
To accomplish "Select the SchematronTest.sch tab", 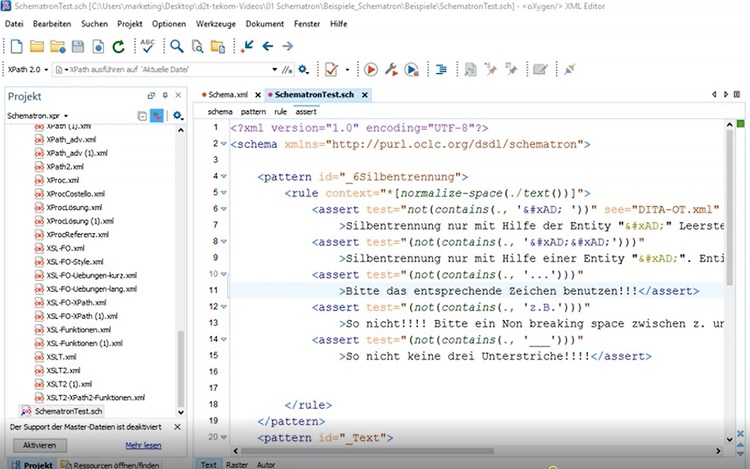I will coord(314,95).
